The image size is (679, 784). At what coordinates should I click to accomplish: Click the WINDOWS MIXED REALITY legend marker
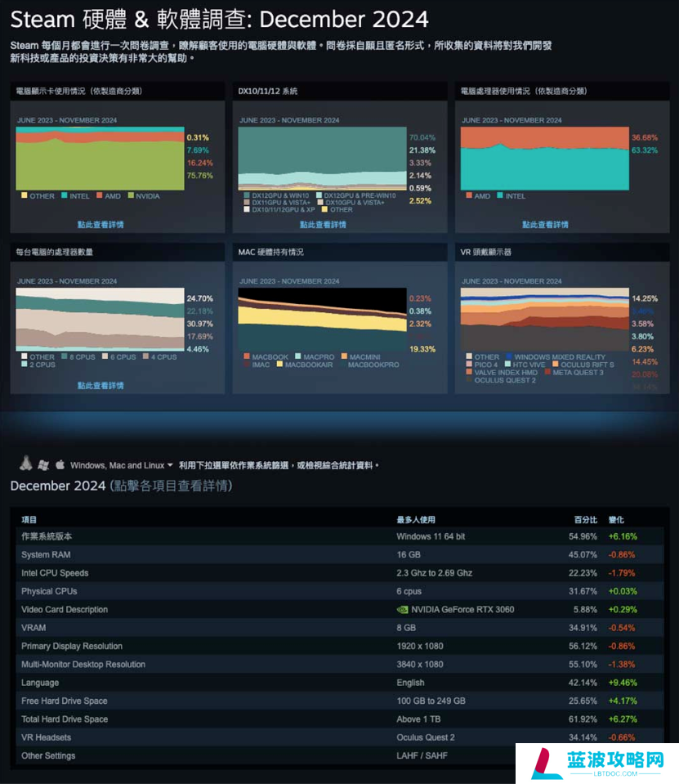point(507,357)
